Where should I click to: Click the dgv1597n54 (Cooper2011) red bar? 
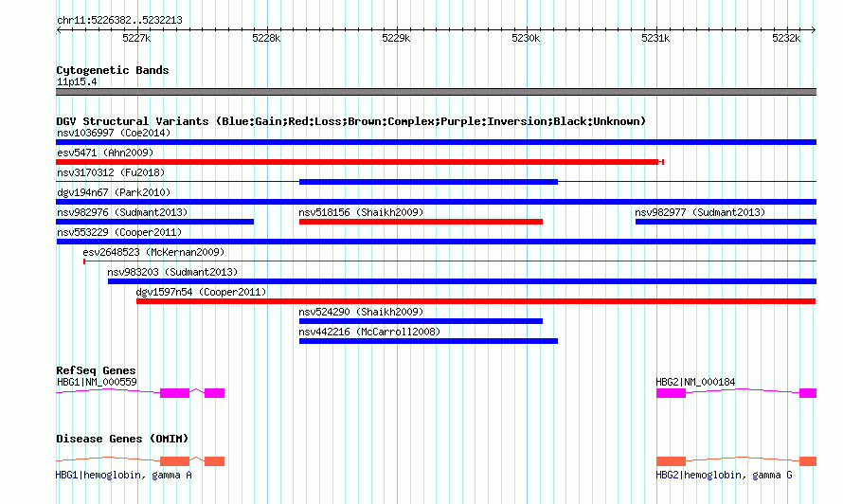click(476, 301)
